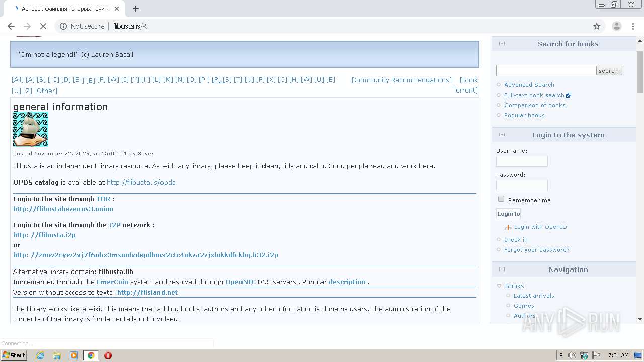Show hidden tray icons arrow
Viewport: 644px width, 362px height.
pyautogui.click(x=561, y=355)
